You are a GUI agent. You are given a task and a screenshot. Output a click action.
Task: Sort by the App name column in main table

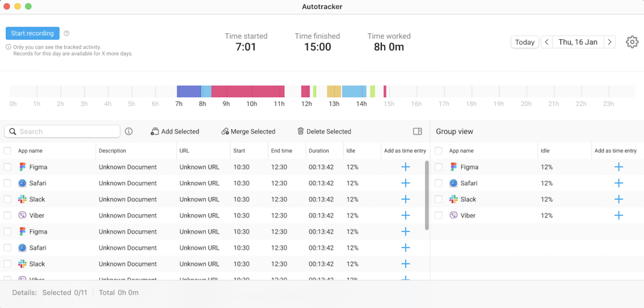(30, 151)
